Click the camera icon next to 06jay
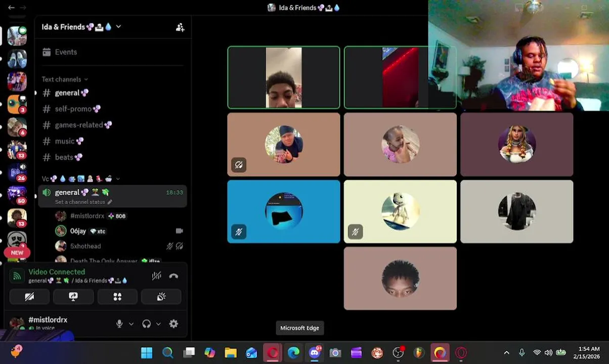Viewport: 609px width, 364px height. tap(179, 231)
